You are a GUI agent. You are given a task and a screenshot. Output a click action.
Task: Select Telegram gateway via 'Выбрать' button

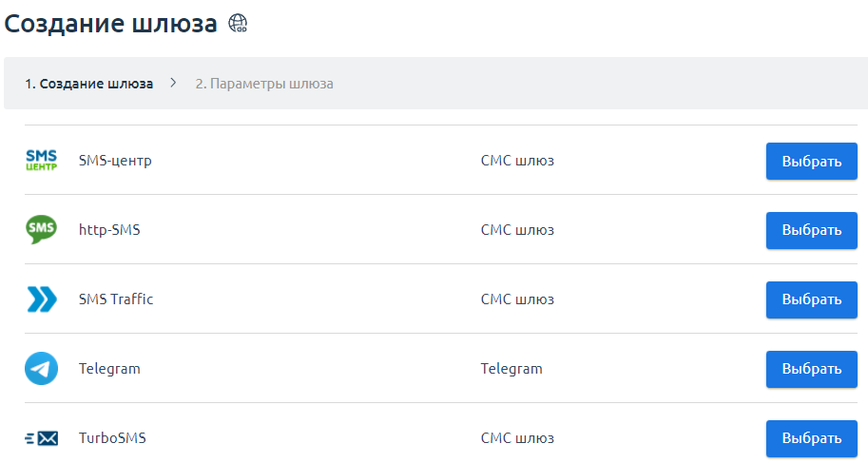pos(811,369)
